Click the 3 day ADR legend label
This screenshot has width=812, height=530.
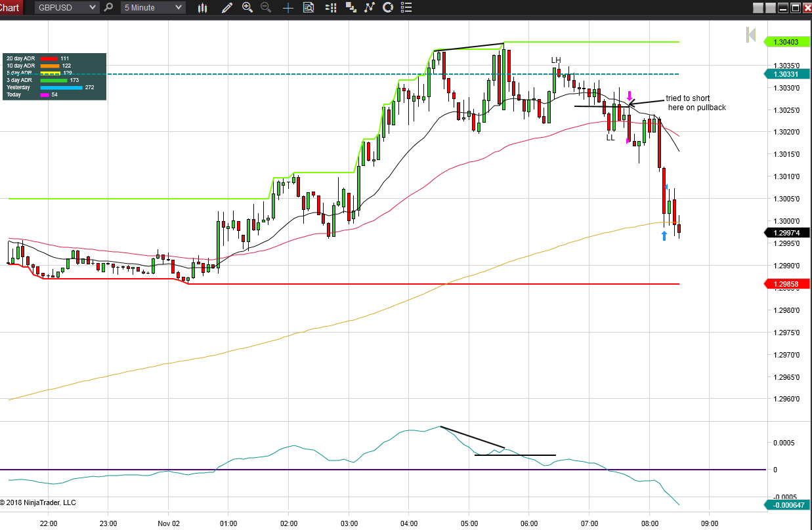coord(19,80)
